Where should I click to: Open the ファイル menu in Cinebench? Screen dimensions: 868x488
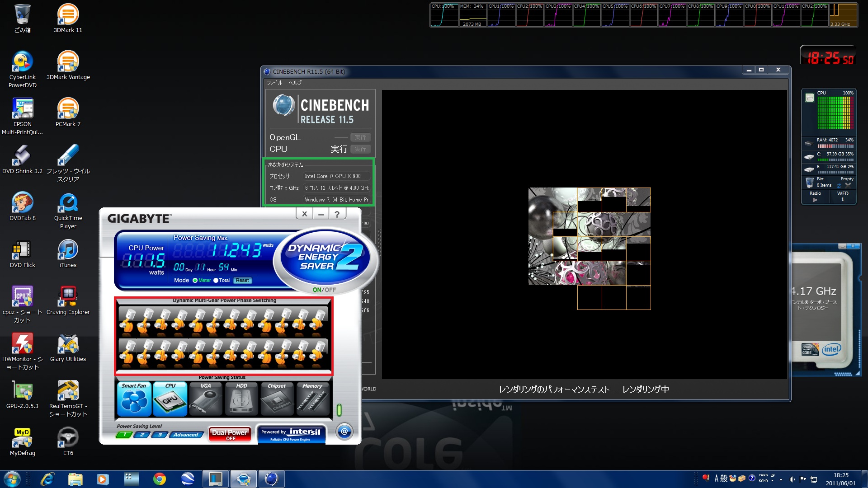274,83
